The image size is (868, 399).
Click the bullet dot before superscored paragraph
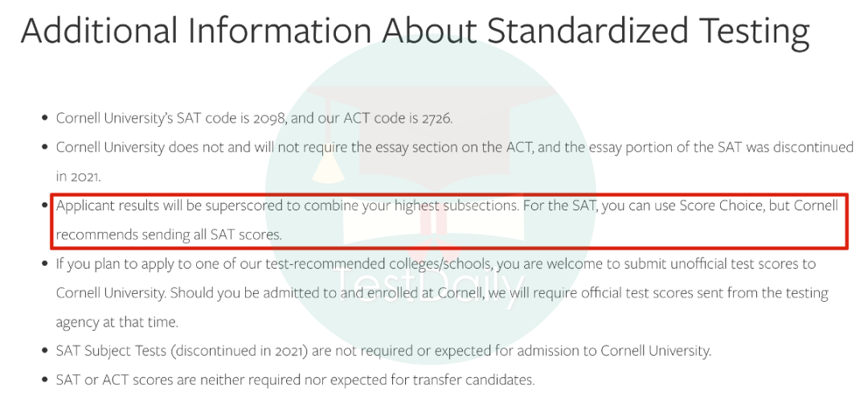[45, 206]
